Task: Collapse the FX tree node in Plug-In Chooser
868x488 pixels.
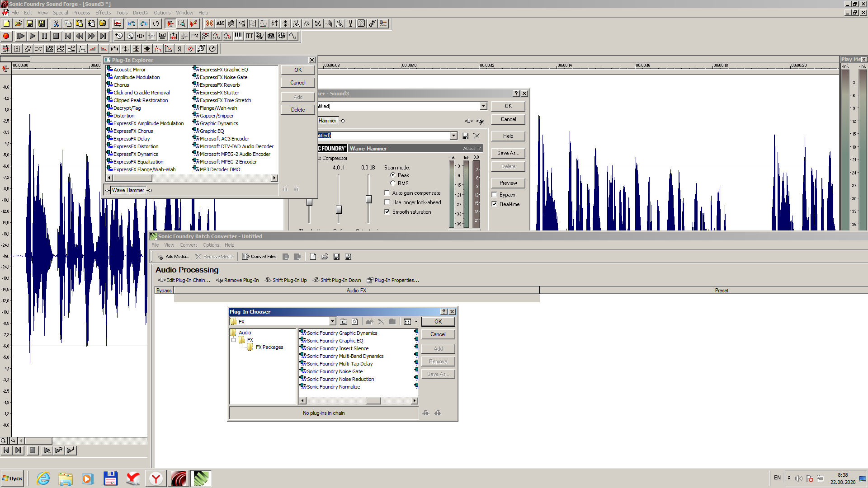Action: pyautogui.click(x=234, y=340)
